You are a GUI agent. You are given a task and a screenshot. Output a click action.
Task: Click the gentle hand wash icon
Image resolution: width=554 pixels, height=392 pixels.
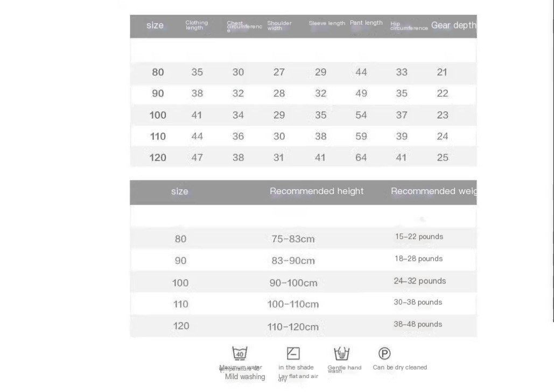tap(341, 353)
